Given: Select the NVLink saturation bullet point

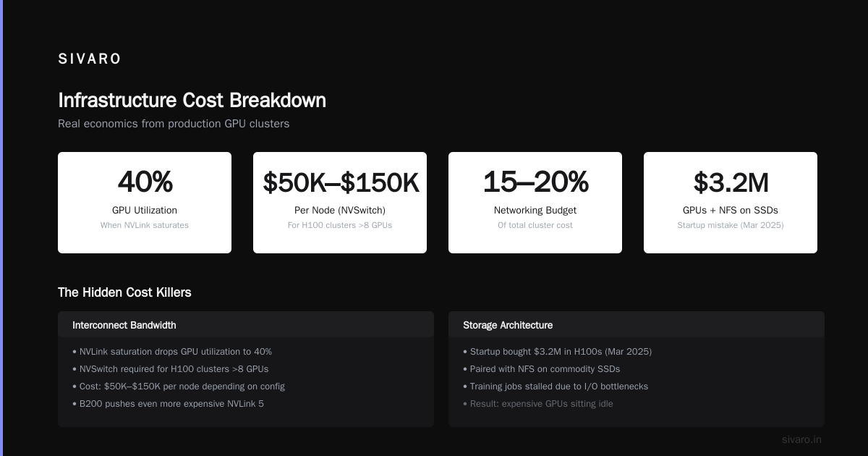Looking at the screenshot, I should click(x=172, y=352).
